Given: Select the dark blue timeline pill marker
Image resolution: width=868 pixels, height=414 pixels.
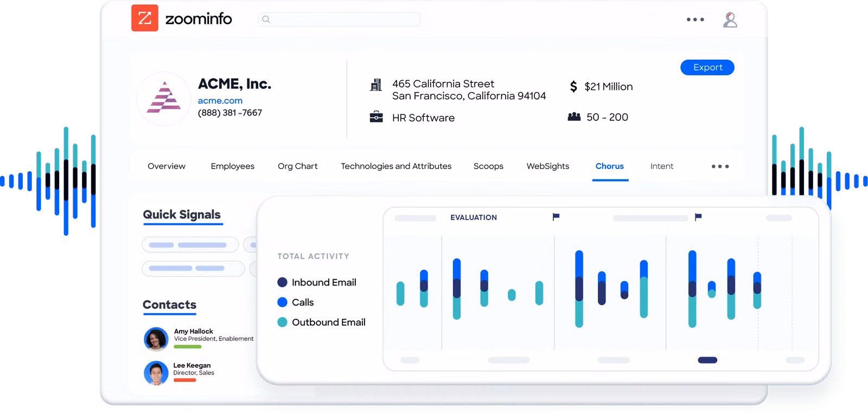Looking at the screenshot, I should tap(707, 360).
